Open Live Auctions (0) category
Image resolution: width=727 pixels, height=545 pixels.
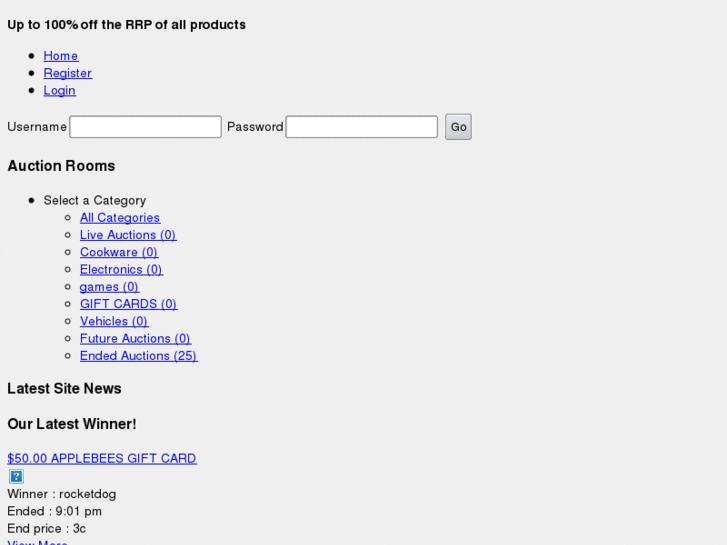click(127, 235)
